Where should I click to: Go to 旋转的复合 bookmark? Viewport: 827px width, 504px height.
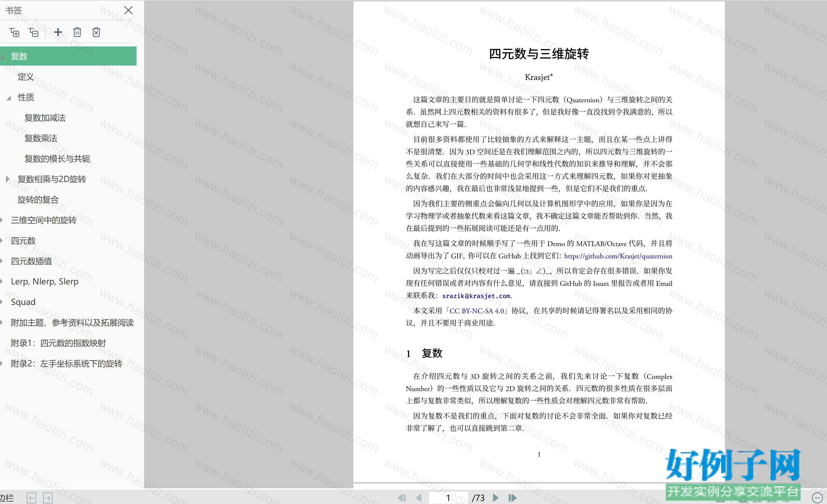[x=38, y=200]
